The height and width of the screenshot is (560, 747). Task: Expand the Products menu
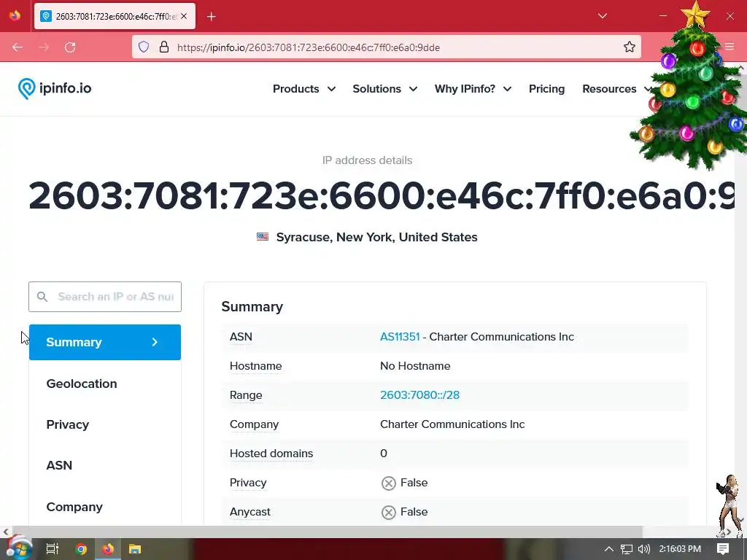(x=304, y=89)
